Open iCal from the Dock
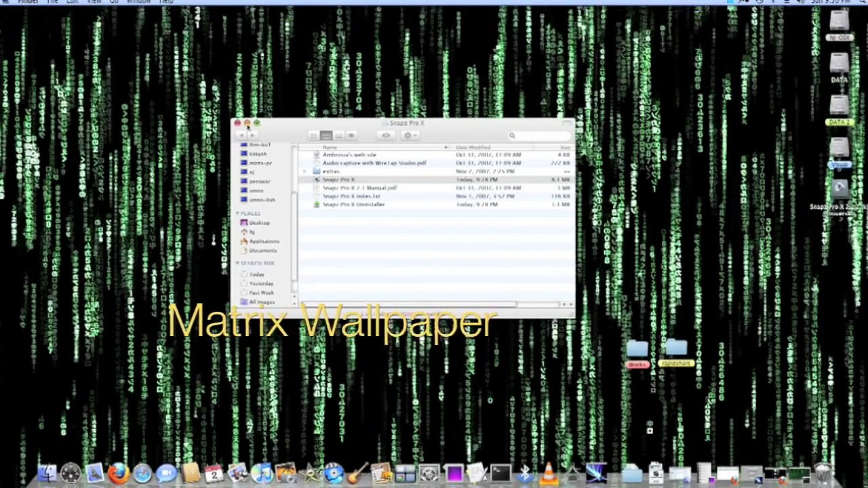Viewport: 868px width, 488px height. pyautogui.click(x=214, y=473)
